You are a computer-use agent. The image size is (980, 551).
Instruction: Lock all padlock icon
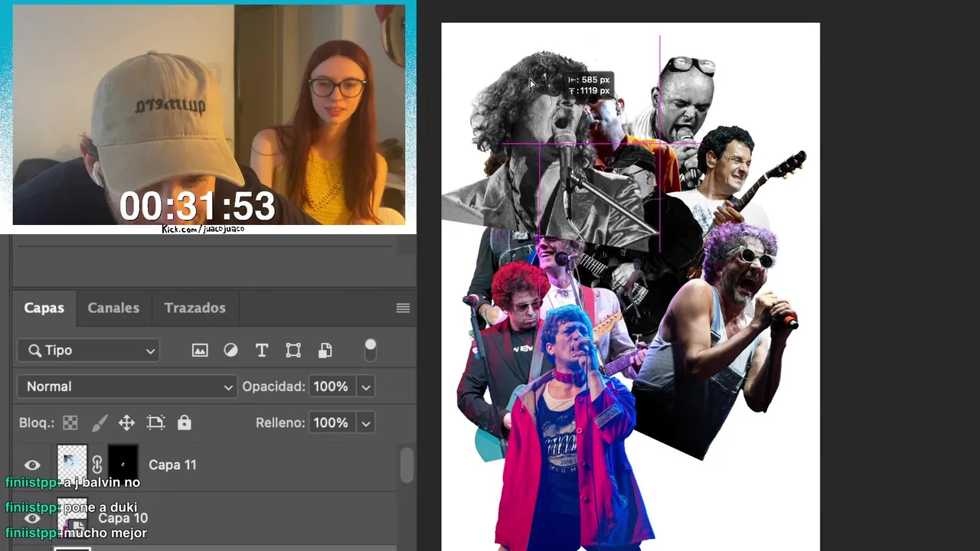coord(184,422)
